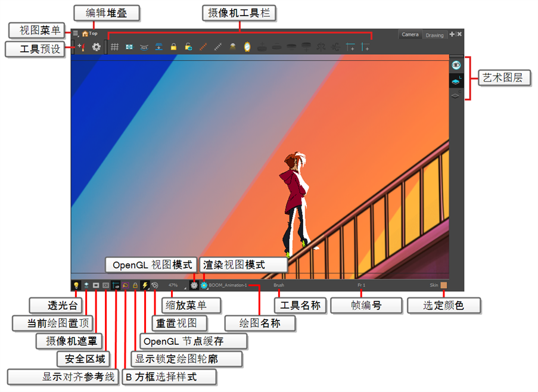
Task: Show the grid in the Camera view
Action: [115, 46]
